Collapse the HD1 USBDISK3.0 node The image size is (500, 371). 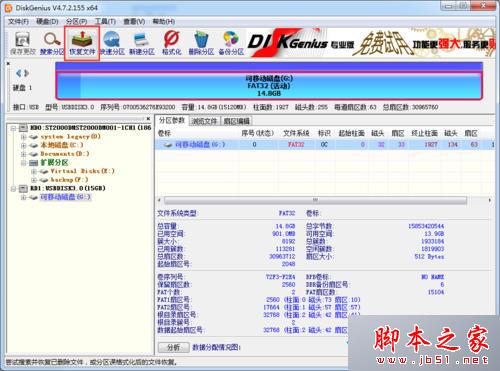tap(13, 189)
